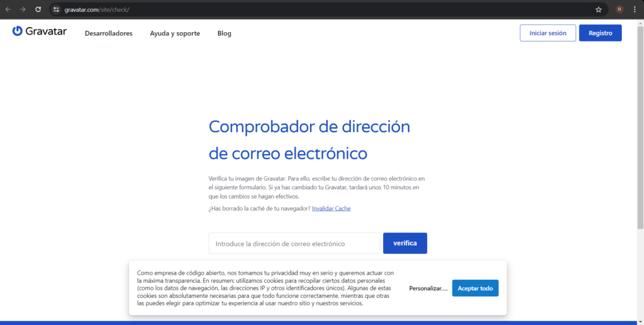Open site information icon in address bar
Viewport: 644px width, 325px height.
click(x=56, y=9)
